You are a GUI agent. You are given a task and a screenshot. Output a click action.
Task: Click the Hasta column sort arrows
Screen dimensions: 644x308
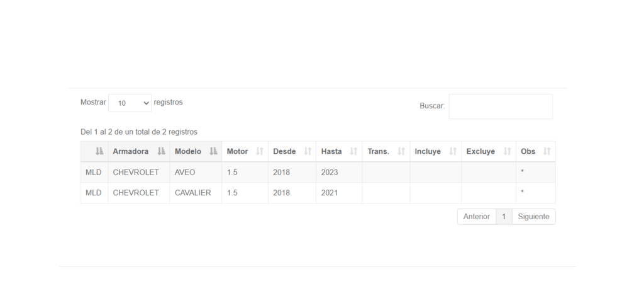[x=353, y=151]
